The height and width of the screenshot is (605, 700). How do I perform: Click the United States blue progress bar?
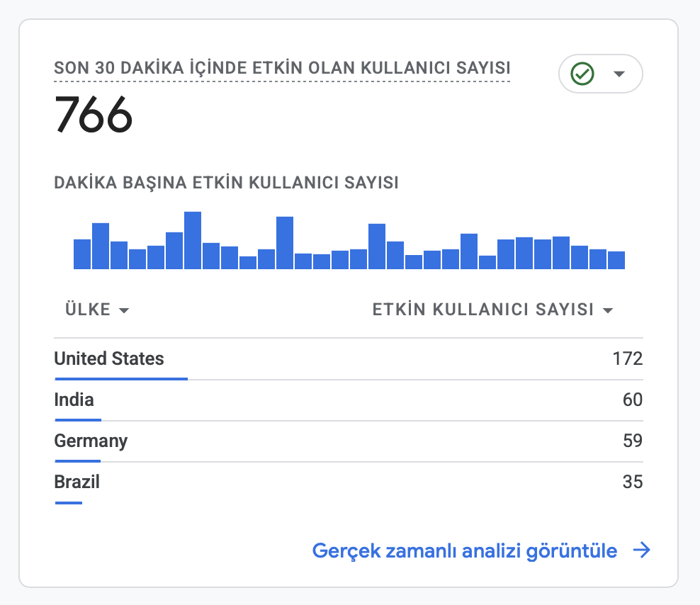(x=121, y=379)
